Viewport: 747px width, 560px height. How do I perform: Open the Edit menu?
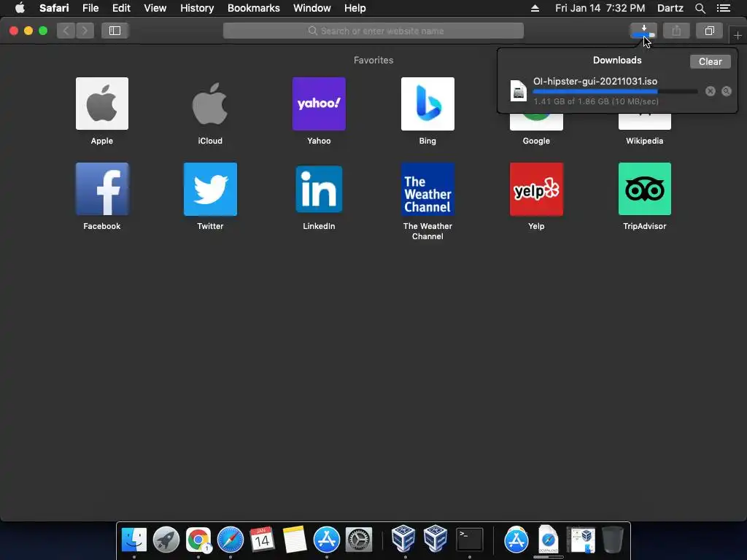[x=121, y=8]
